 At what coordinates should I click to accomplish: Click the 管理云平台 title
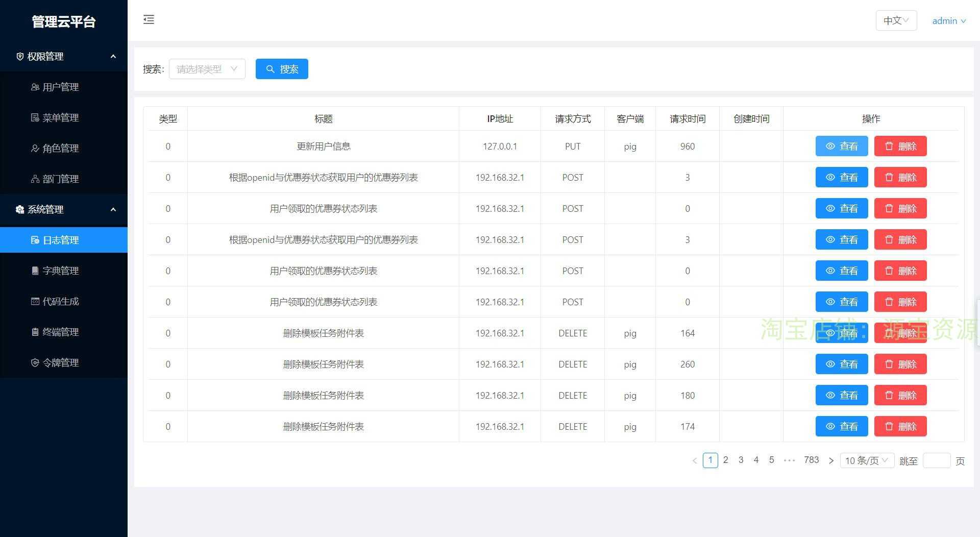pyautogui.click(x=64, y=21)
